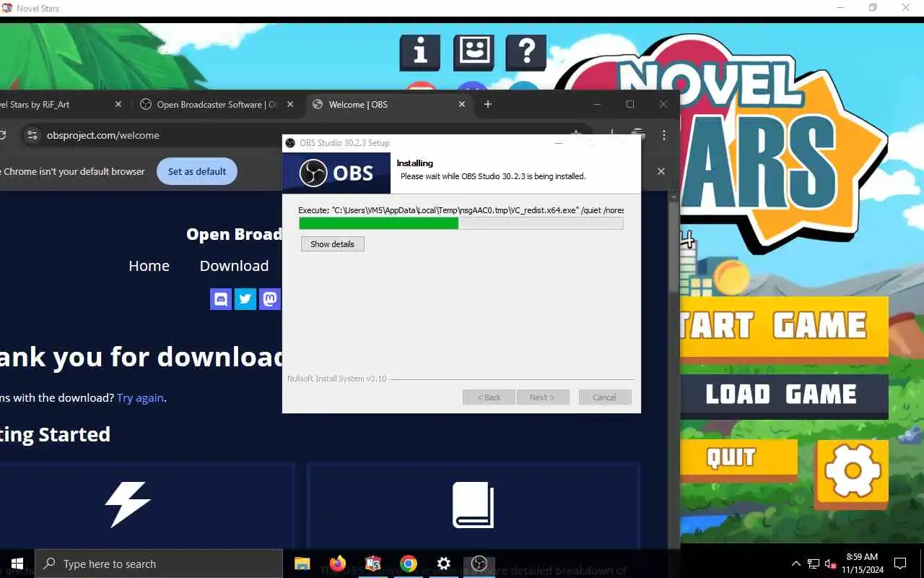924x578 pixels.
Task: Click the Show details button
Action: pyautogui.click(x=333, y=244)
